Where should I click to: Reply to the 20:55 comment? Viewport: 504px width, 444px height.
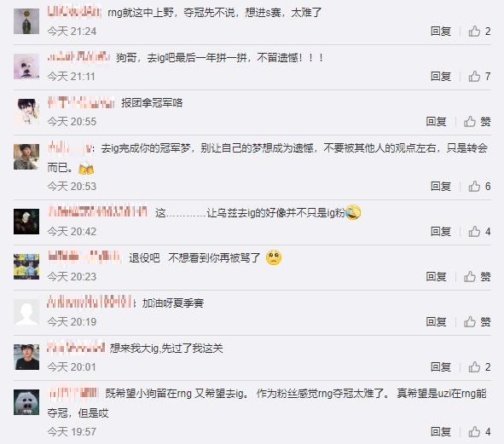436,122
